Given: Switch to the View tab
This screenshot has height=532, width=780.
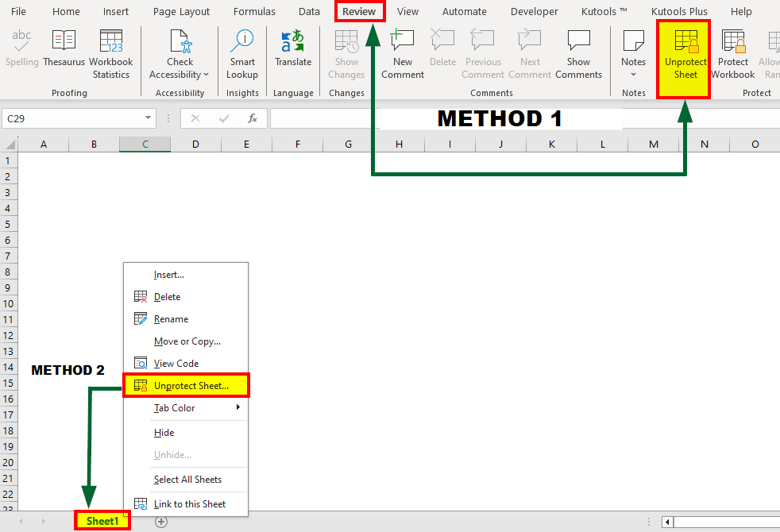Looking at the screenshot, I should [x=407, y=11].
